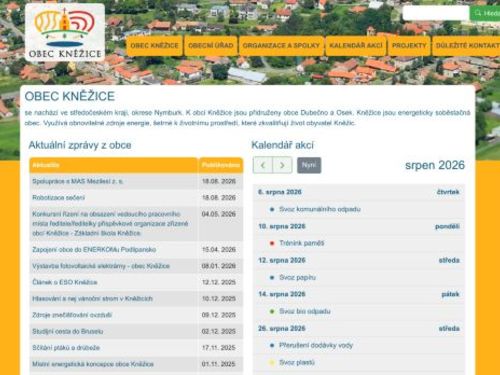Open Výstavba fotovoltaické elektrárny article
The height and width of the screenshot is (375, 500).
(101, 266)
